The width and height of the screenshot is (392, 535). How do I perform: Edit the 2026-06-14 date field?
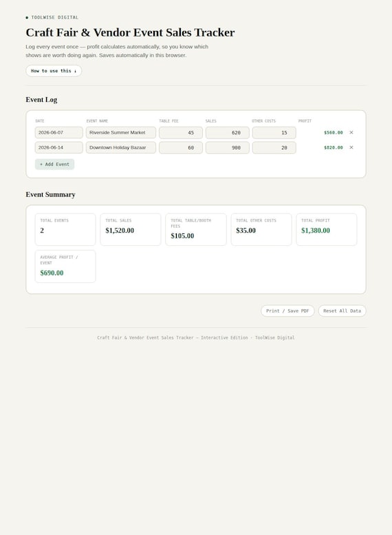point(59,147)
